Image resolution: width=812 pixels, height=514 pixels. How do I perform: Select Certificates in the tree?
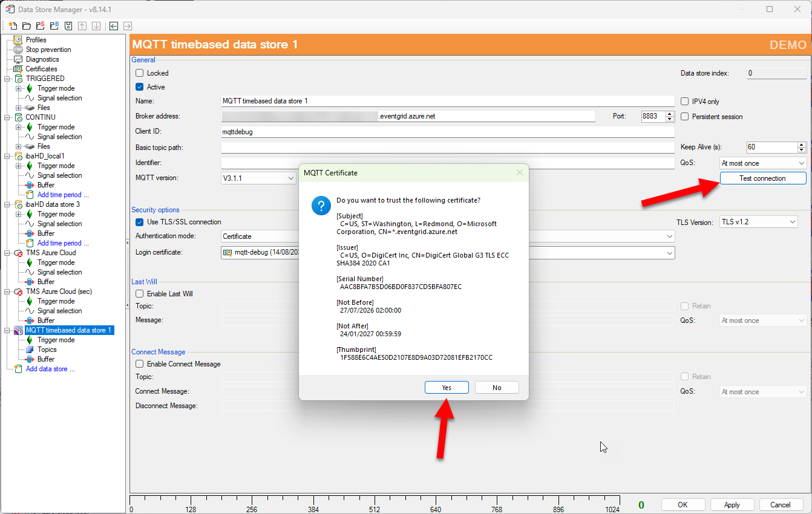tap(41, 69)
